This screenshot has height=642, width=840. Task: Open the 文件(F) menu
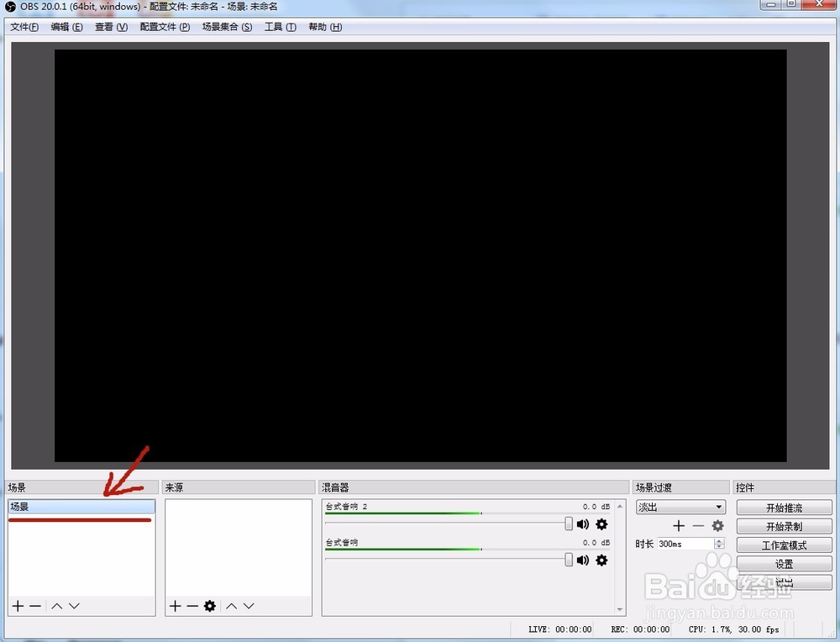point(24,27)
